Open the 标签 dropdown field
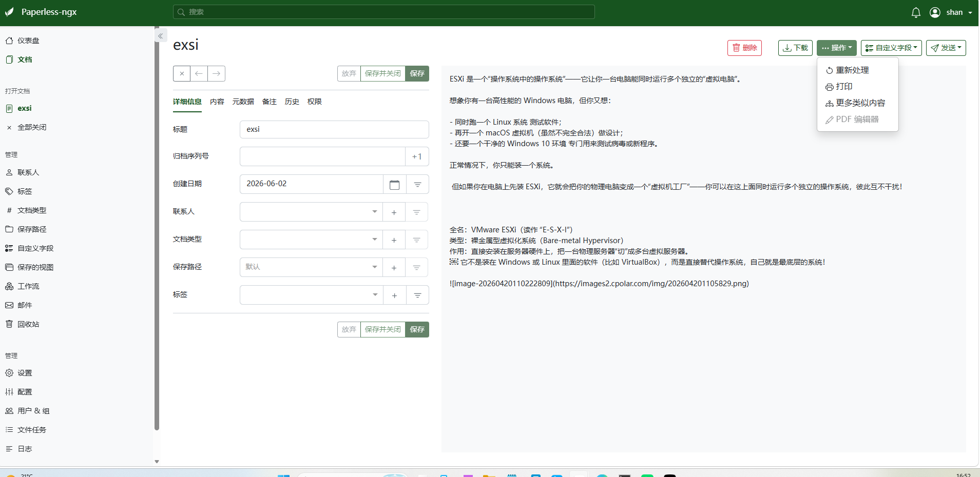The width and height of the screenshot is (980, 477). pos(312,295)
